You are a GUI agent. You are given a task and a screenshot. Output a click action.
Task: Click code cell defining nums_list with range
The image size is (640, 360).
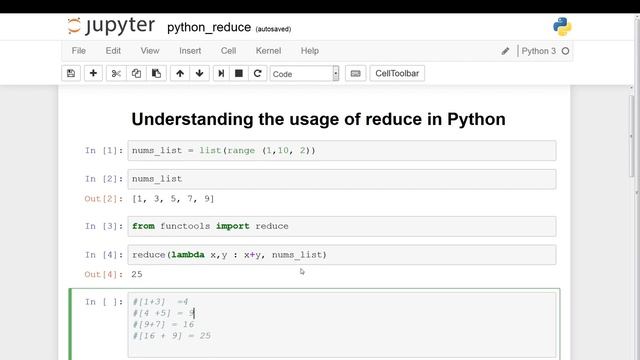pos(342,151)
